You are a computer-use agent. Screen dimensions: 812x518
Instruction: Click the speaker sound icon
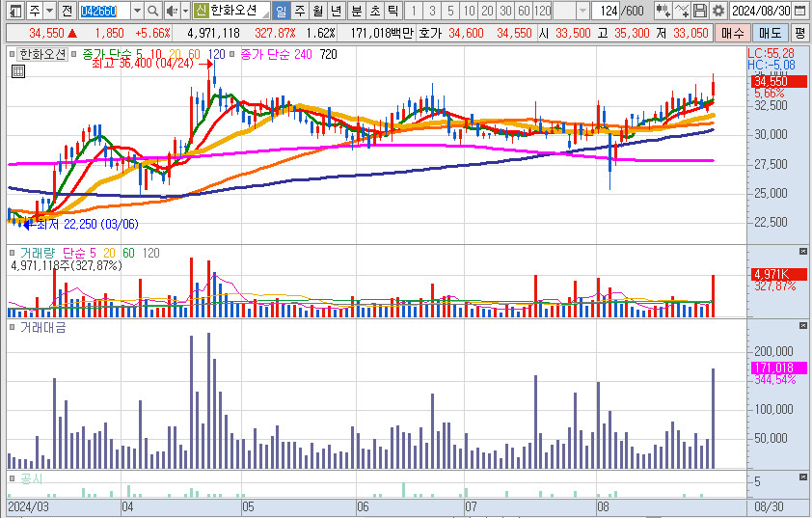[171, 11]
